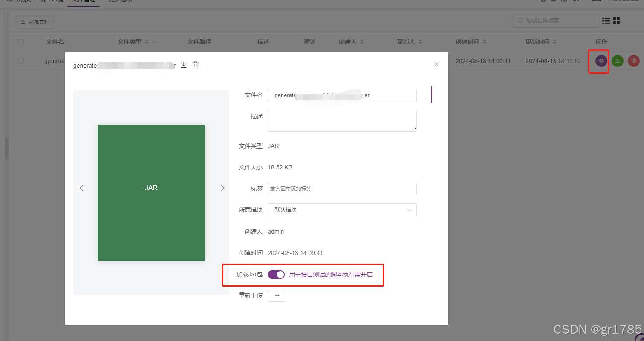Open the 所属模块 dropdown showing 默认模块
The width and height of the screenshot is (644, 341).
[342, 210]
